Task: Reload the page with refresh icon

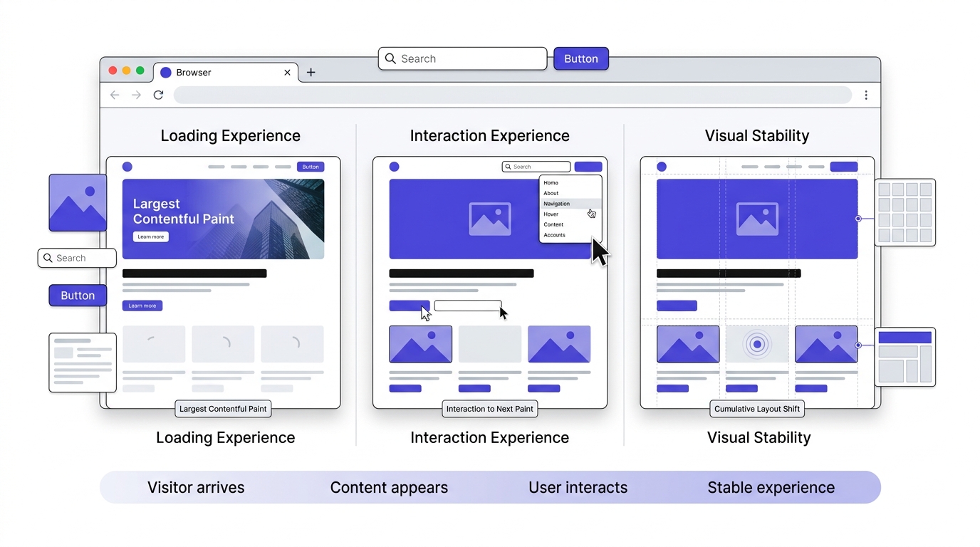Action: [x=159, y=95]
